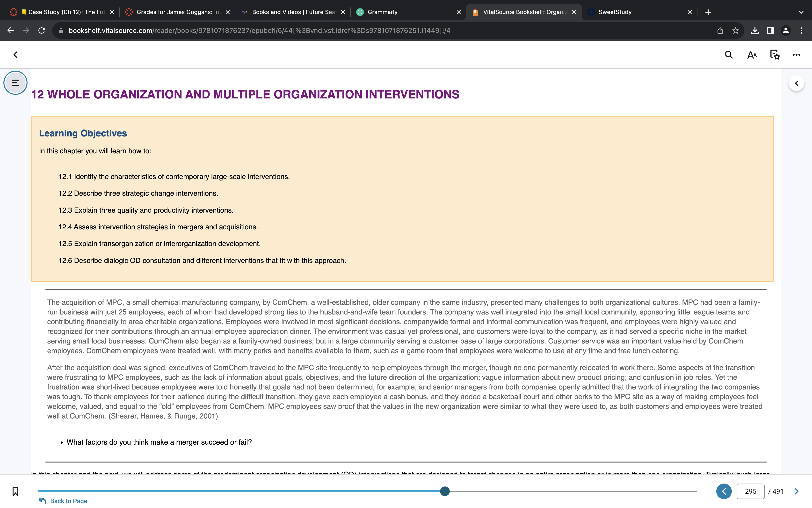Close the VitalSource Bookshelf tab
Screen dimensions: 812x508
click(574, 12)
